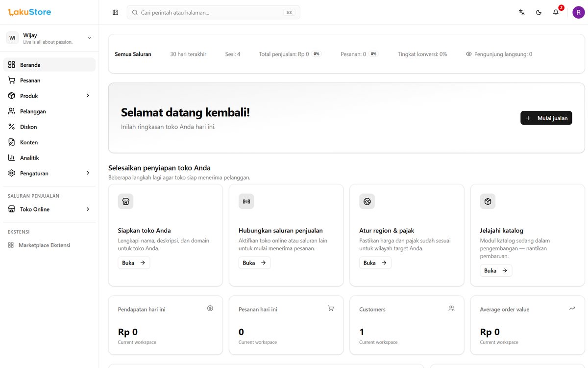This screenshot has width=588, height=368.
Task: Click the Pesanan: 0 statistic
Action: (x=353, y=54)
